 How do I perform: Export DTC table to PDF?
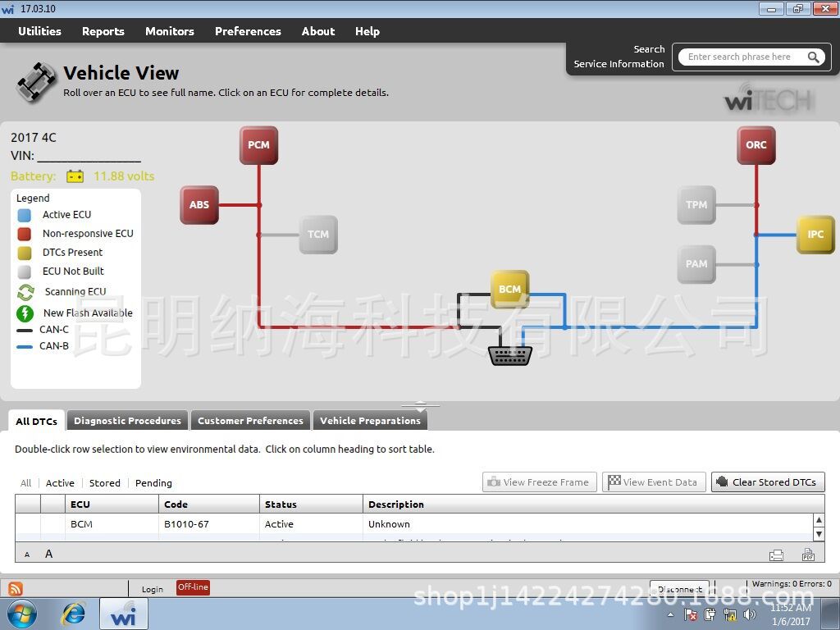[x=808, y=555]
